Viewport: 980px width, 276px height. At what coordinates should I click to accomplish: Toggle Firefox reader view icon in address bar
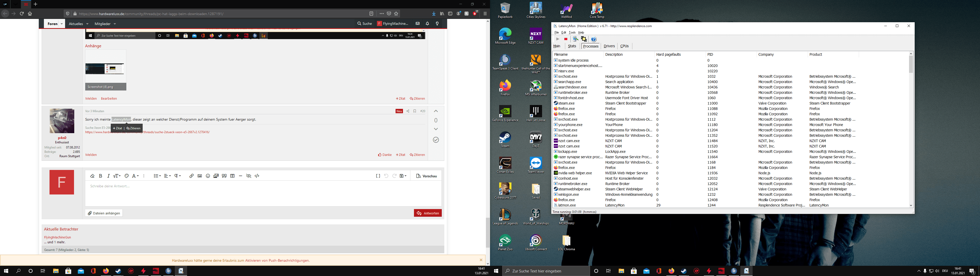(371, 14)
